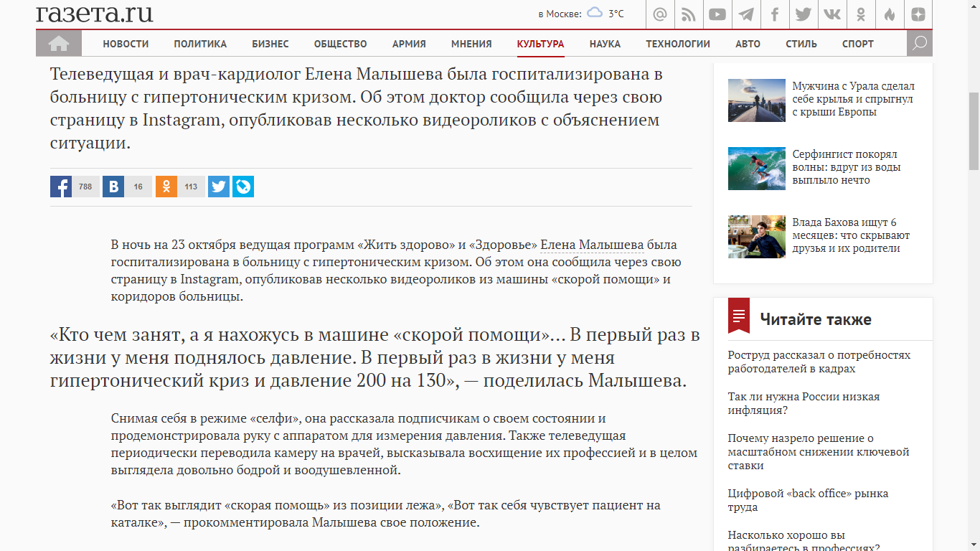The width and height of the screenshot is (980, 551).
Task: Share article via Odnoklassniki orange button
Action: [x=166, y=187]
